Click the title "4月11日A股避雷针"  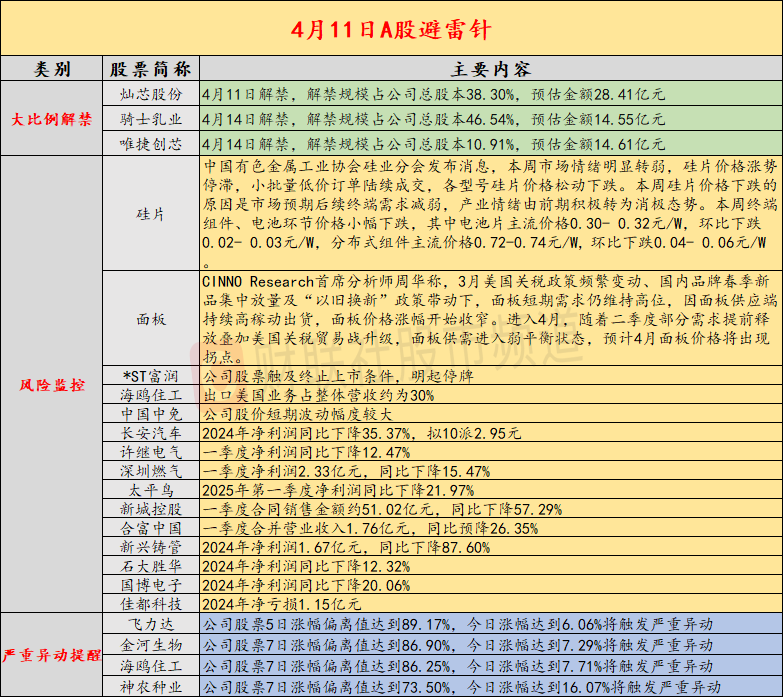coord(391,28)
